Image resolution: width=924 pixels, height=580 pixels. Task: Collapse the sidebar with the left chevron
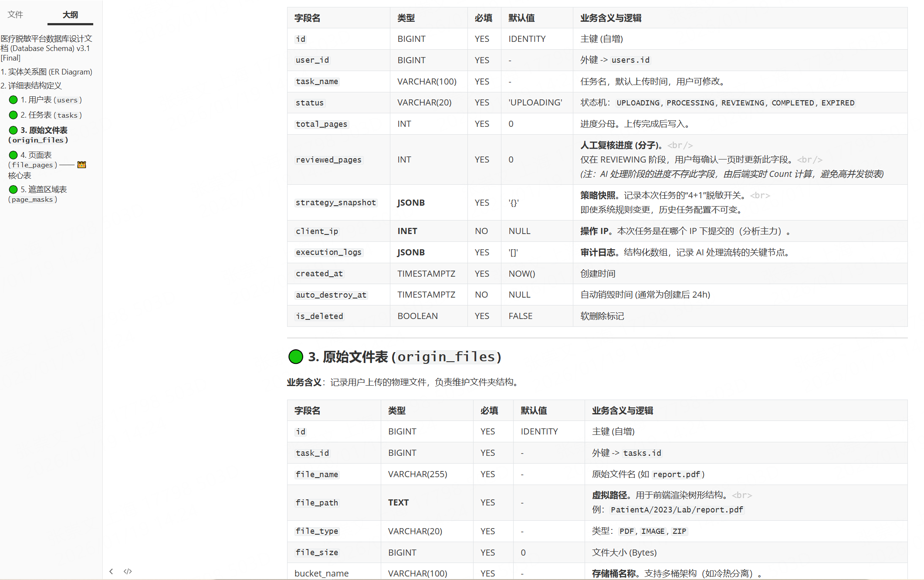point(111,571)
